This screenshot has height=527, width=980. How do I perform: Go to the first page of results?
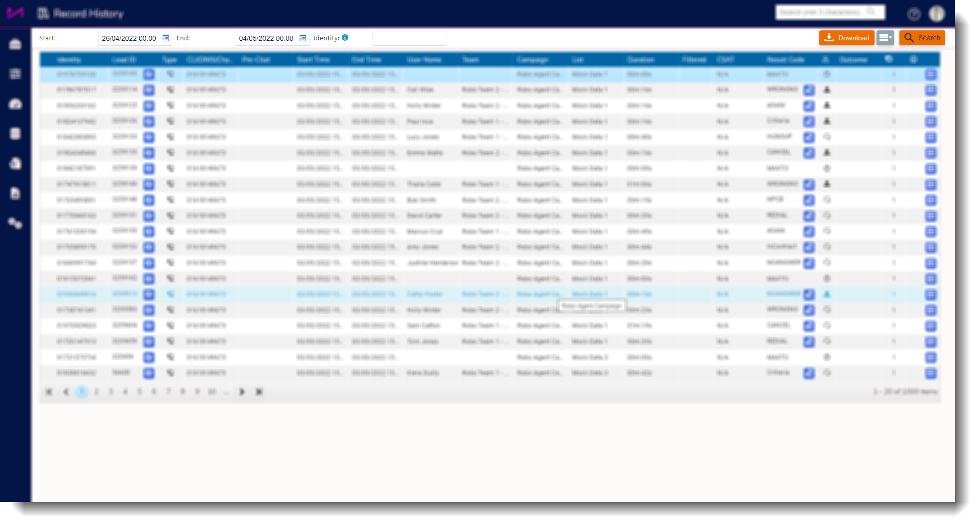click(49, 392)
